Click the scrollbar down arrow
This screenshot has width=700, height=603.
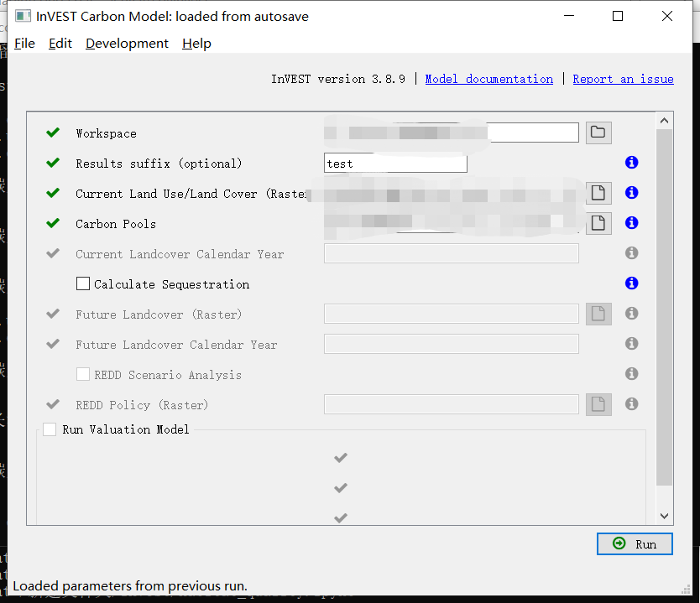664,516
